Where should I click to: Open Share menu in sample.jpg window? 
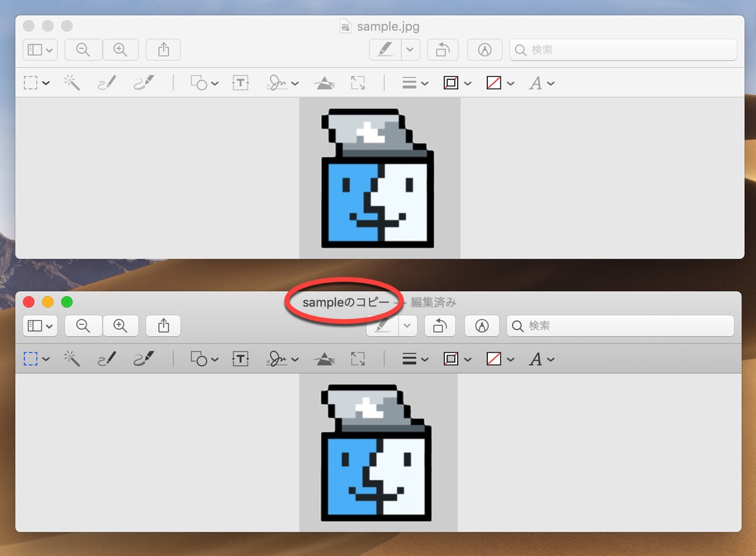(x=164, y=50)
